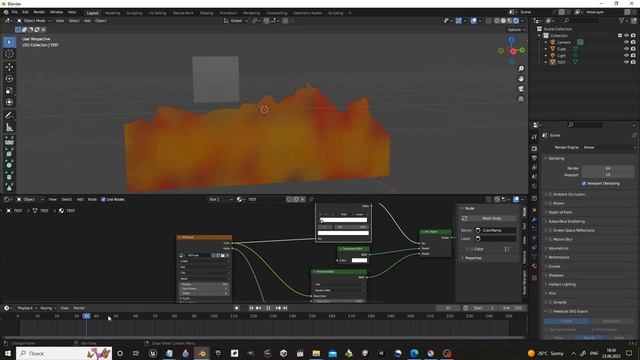
Task: Open Object Mode dropdown in 3D viewport
Action: [x=34, y=20]
